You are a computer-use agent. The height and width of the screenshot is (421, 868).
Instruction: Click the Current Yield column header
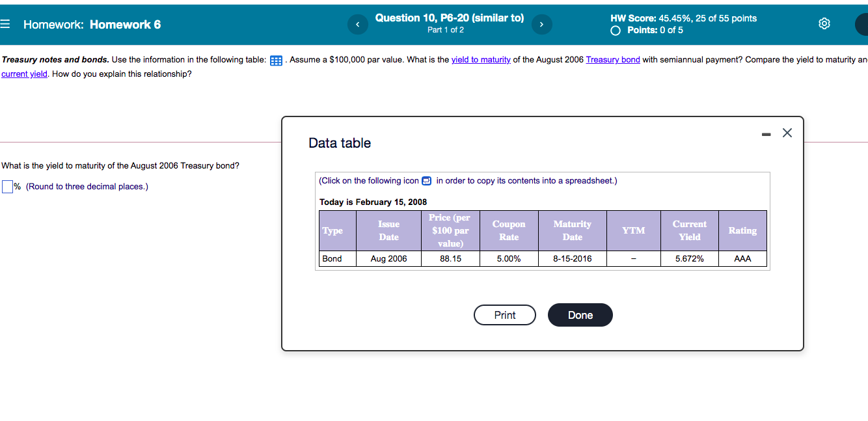click(x=690, y=230)
